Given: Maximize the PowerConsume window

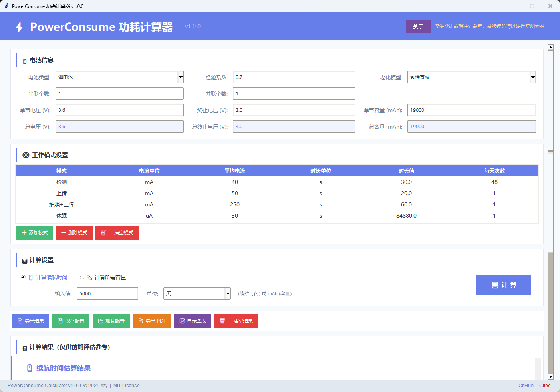Looking at the screenshot, I should point(532,6).
